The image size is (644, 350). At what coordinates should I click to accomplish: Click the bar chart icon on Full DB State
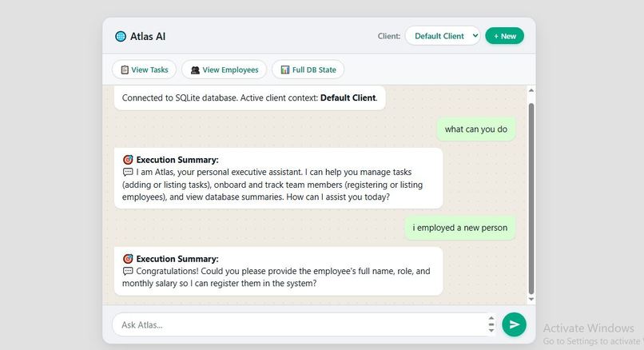(x=285, y=70)
